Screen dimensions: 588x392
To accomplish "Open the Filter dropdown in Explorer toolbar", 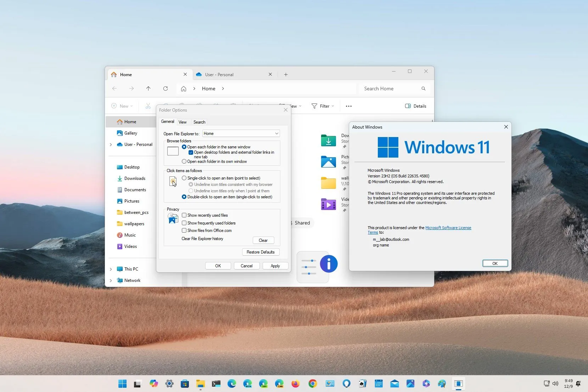I will pyautogui.click(x=323, y=106).
